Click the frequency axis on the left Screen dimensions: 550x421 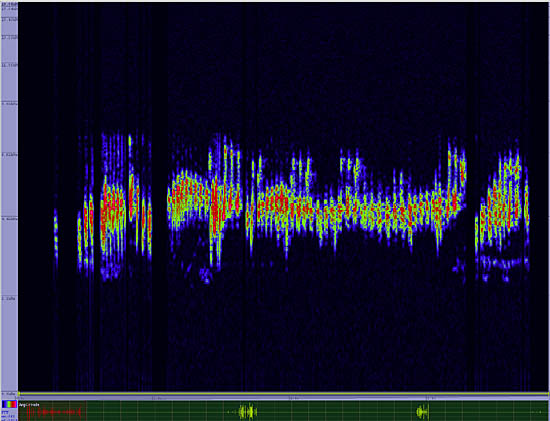tap(9, 198)
